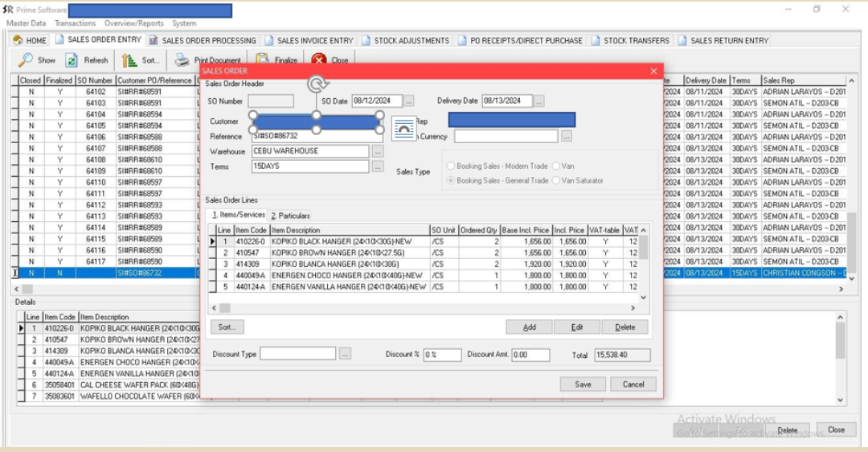Screen dimensions: 868x452
Task: Open the SO Date picker button
Action: click(x=409, y=101)
